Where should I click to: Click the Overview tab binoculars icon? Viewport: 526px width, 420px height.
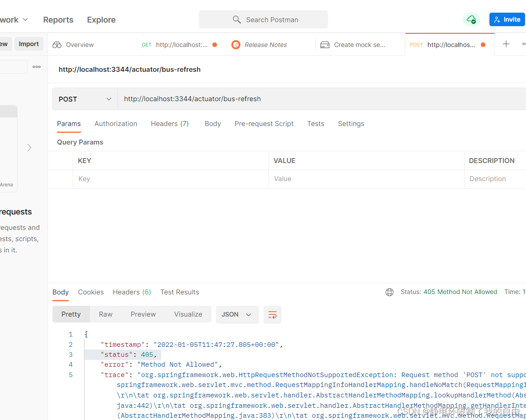point(57,45)
